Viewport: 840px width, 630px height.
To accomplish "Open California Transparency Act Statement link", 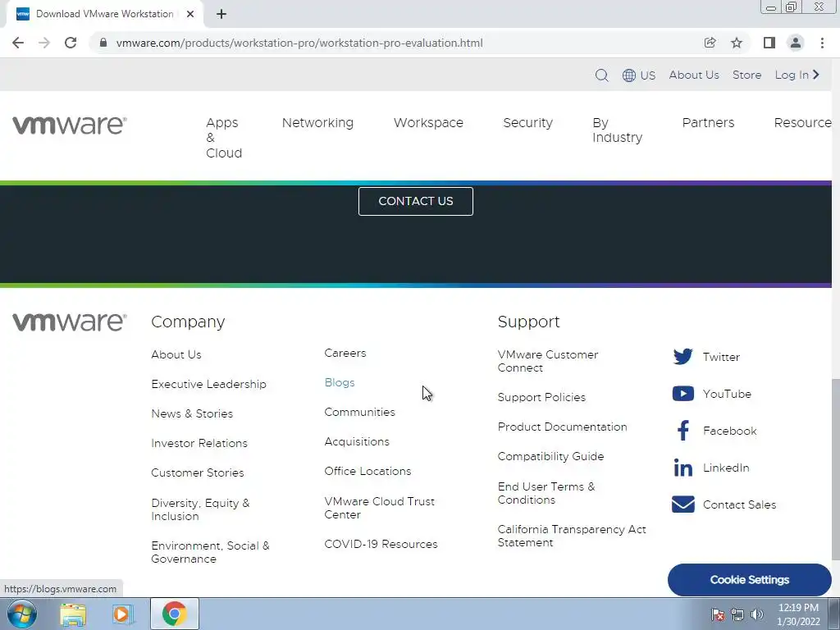I will tap(572, 536).
